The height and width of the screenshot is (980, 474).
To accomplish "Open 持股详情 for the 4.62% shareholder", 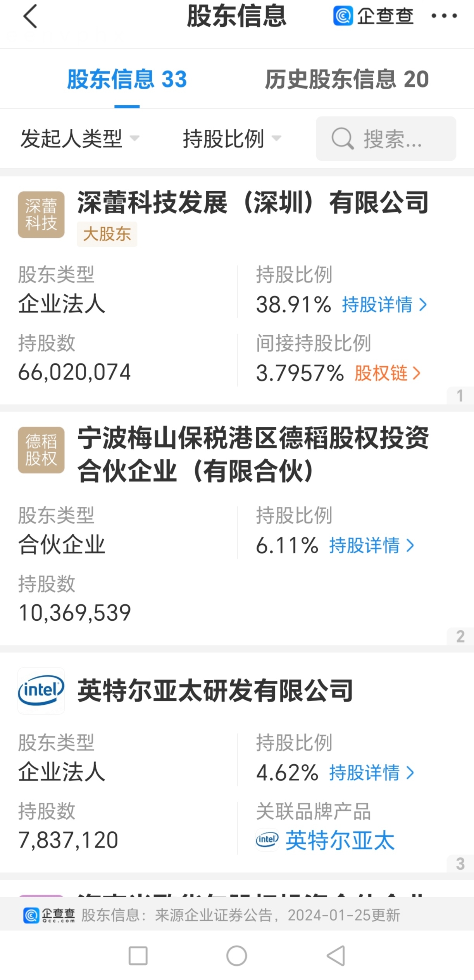I will (371, 773).
